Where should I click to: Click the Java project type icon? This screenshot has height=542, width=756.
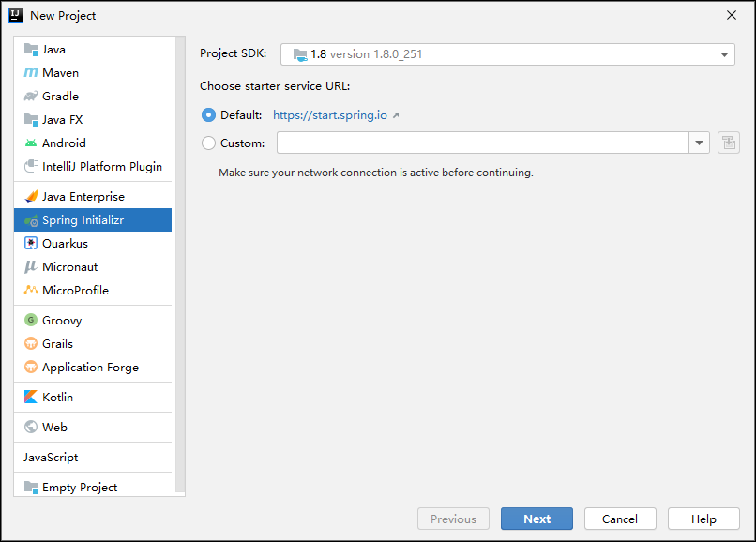click(31, 50)
